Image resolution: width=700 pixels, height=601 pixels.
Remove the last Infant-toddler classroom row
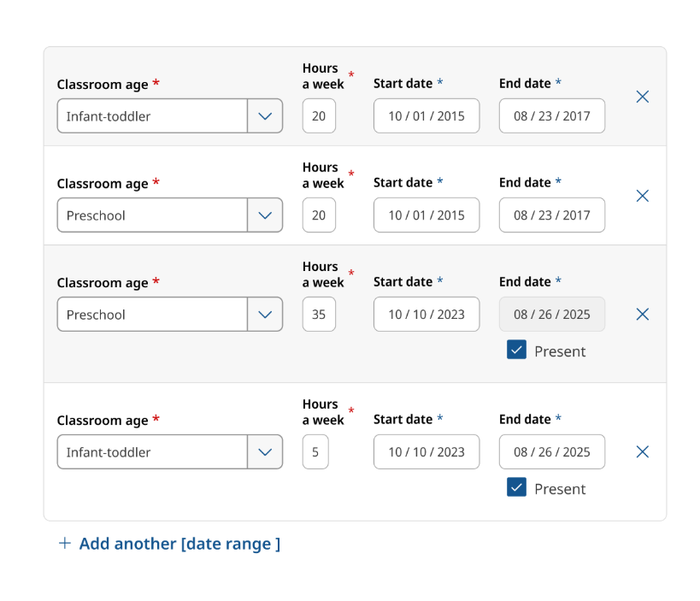(x=642, y=451)
